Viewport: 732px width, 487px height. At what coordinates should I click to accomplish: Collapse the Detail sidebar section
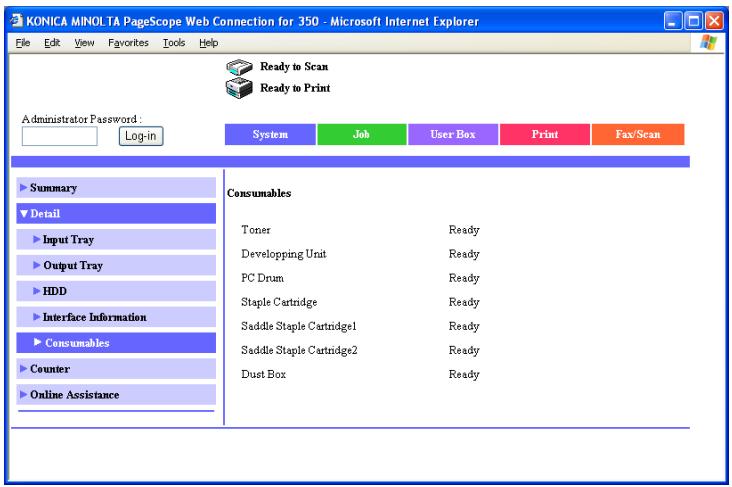click(116, 213)
